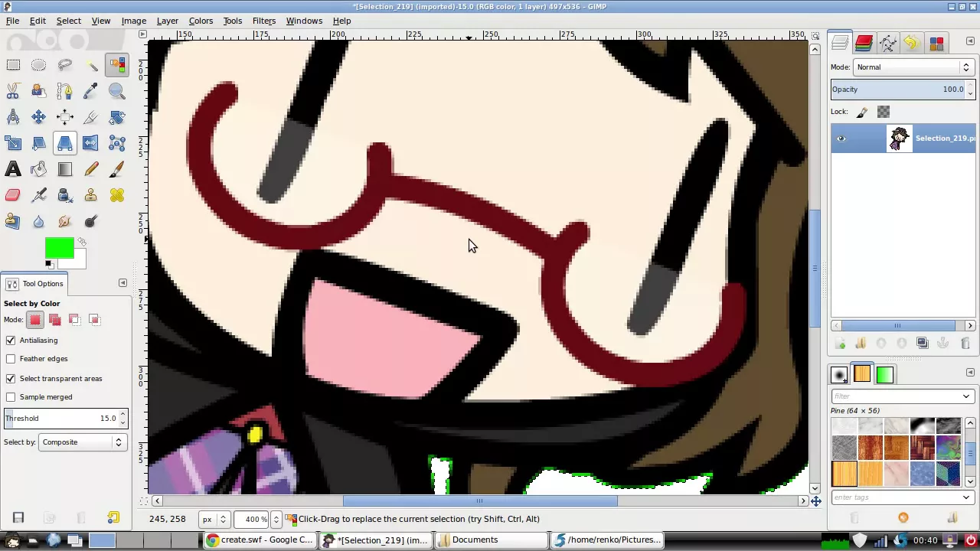The width and height of the screenshot is (980, 551).
Task: Enable the Feather edges checkbox
Action: pyautogui.click(x=11, y=358)
